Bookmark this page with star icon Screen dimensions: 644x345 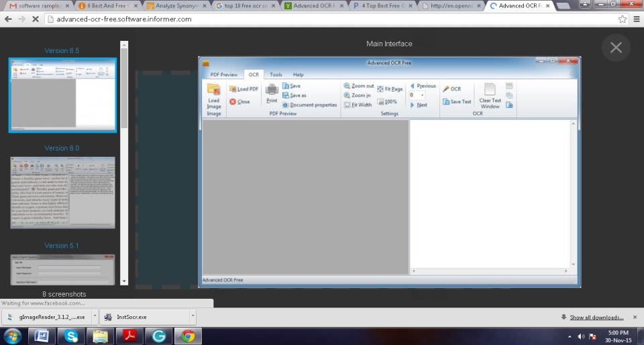pyautogui.click(x=623, y=19)
